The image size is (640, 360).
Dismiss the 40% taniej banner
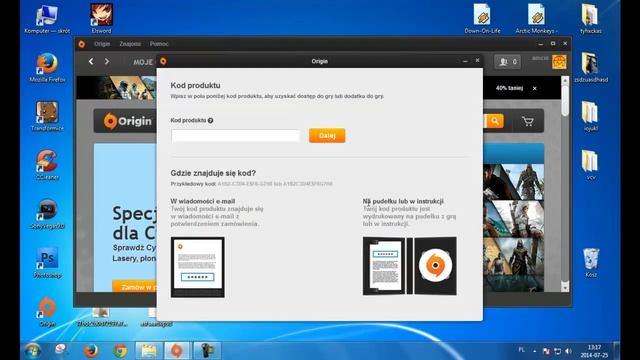click(x=535, y=88)
